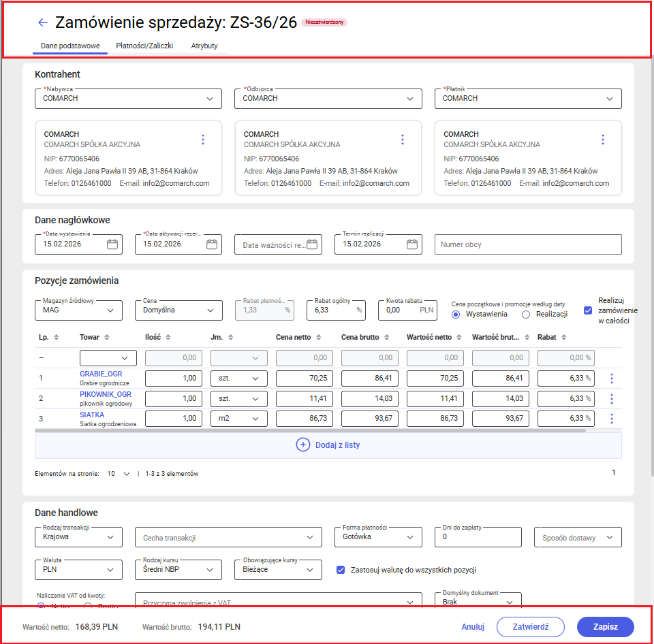
Task: Open the row options menu for GRABIE_OGR
Action: pyautogui.click(x=611, y=378)
